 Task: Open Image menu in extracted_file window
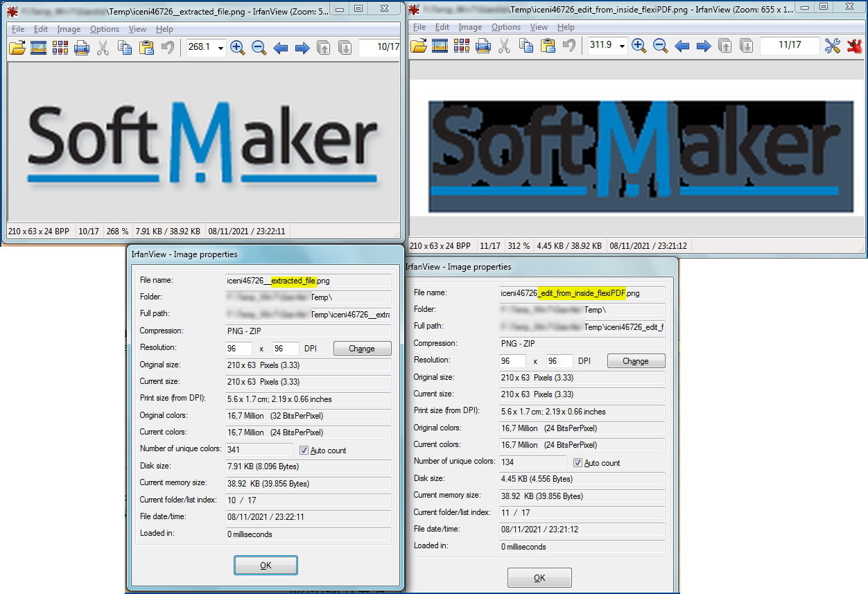pyautogui.click(x=69, y=29)
